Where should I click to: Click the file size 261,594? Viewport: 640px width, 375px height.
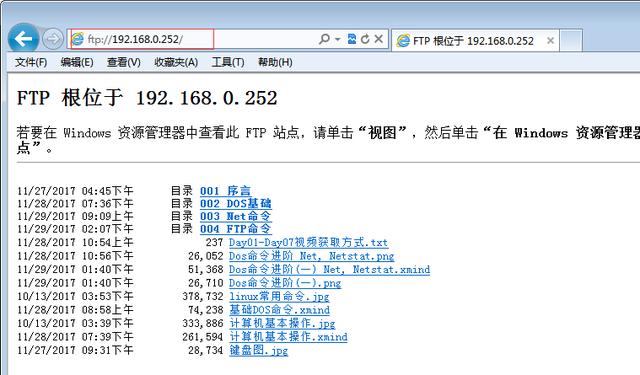click(203, 337)
